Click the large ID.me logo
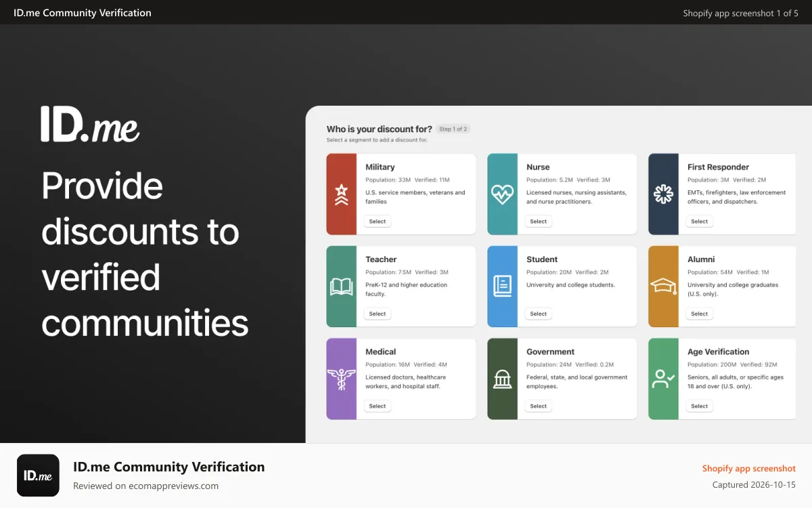This screenshot has width=812, height=508. (90, 124)
